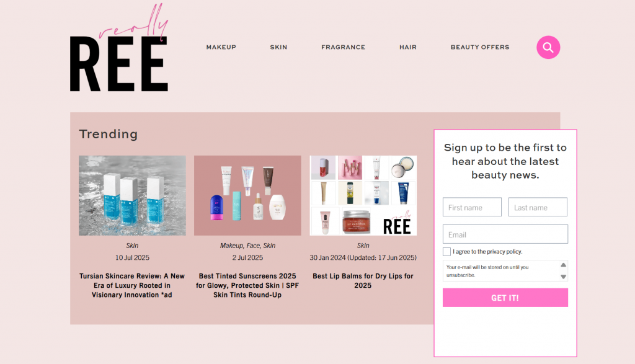
Task: Click the Email input field
Action: tap(505, 234)
